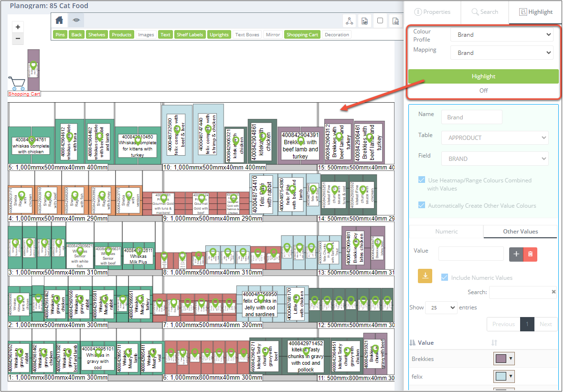The width and height of the screenshot is (565, 392).
Task: Enable the Decoration layer
Action: pos(337,34)
